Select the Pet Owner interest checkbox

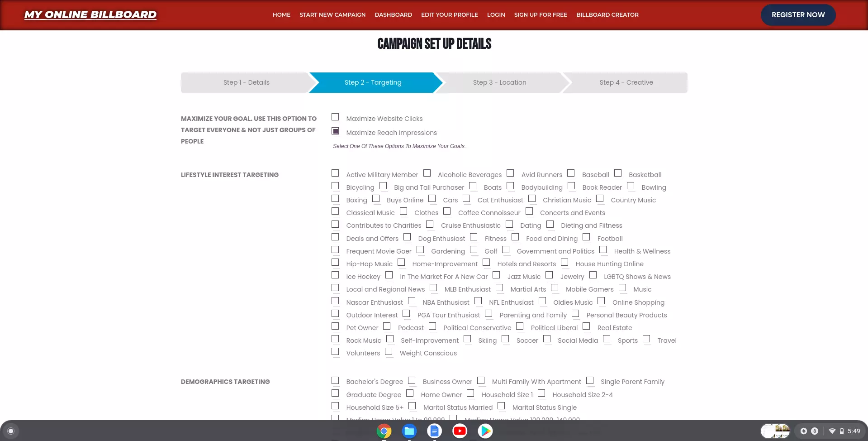335,326
